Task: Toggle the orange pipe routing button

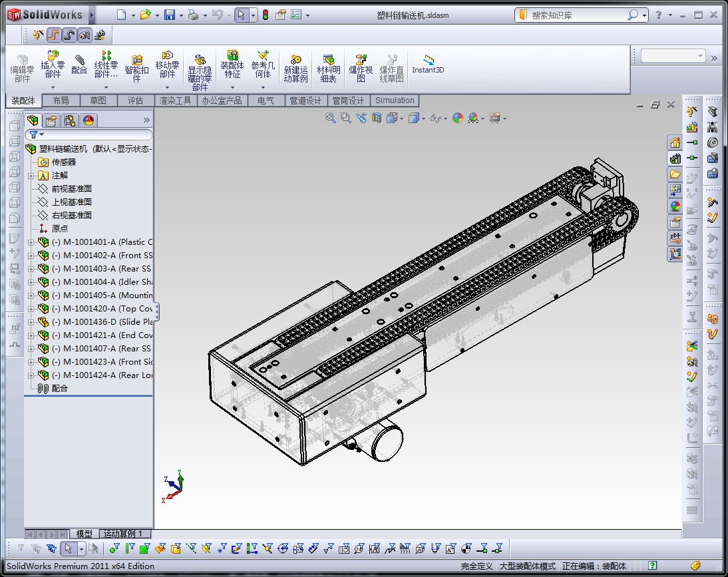Action: pyautogui.click(x=54, y=35)
